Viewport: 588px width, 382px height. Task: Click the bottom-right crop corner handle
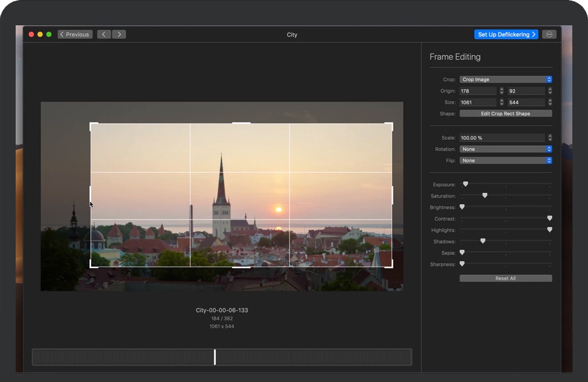[x=391, y=266]
